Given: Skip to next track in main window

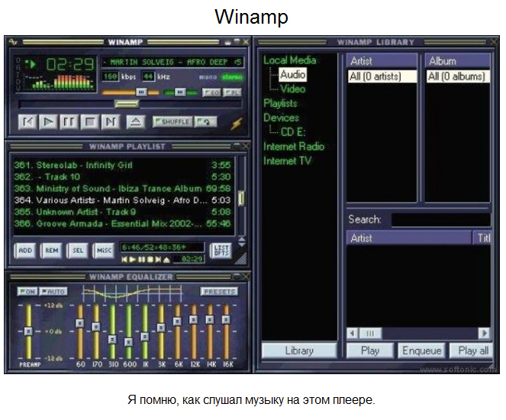Looking at the screenshot, I should tap(111, 122).
